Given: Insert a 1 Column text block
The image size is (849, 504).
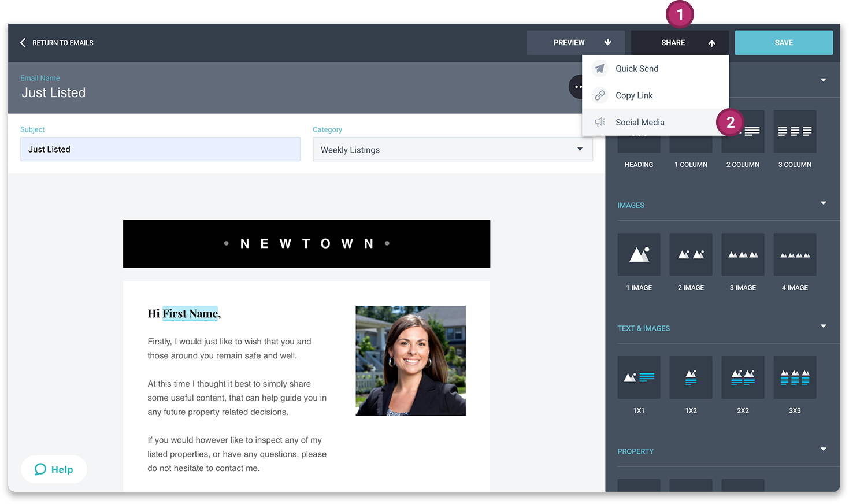Looking at the screenshot, I should pos(691,144).
